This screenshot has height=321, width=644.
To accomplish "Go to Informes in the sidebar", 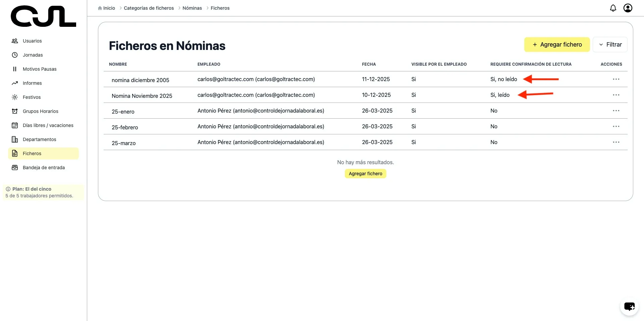I will pyautogui.click(x=32, y=83).
